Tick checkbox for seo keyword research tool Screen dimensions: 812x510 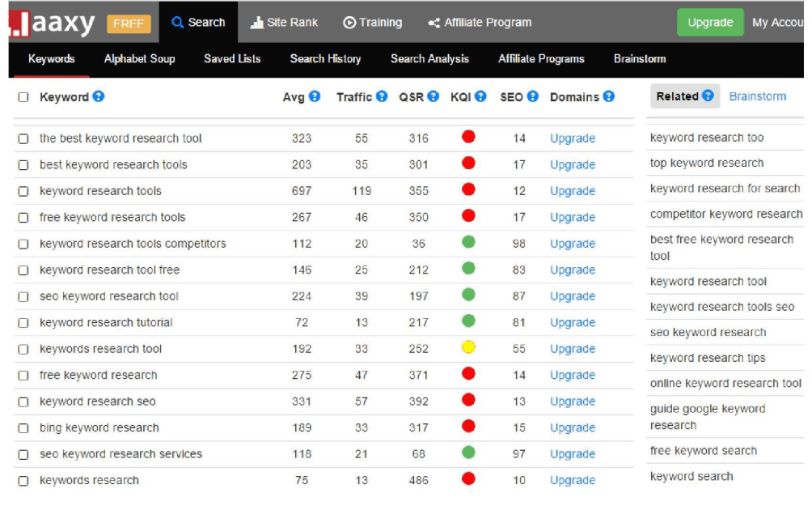pyautogui.click(x=23, y=297)
